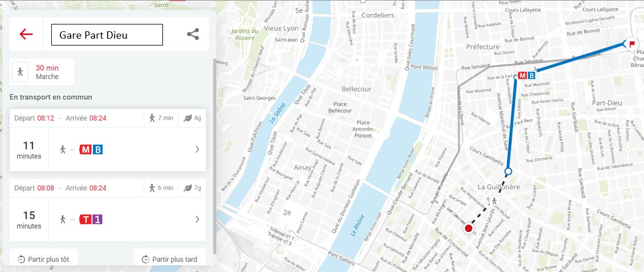The width and height of the screenshot is (644, 272).
Task: Open the 11 minutes Metro B itinerary
Action: coord(108,149)
